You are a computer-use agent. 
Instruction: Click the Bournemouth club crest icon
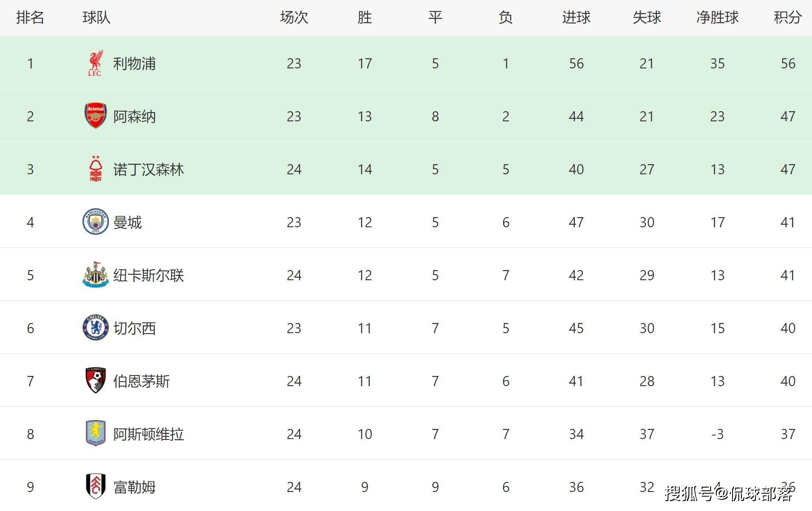95,380
